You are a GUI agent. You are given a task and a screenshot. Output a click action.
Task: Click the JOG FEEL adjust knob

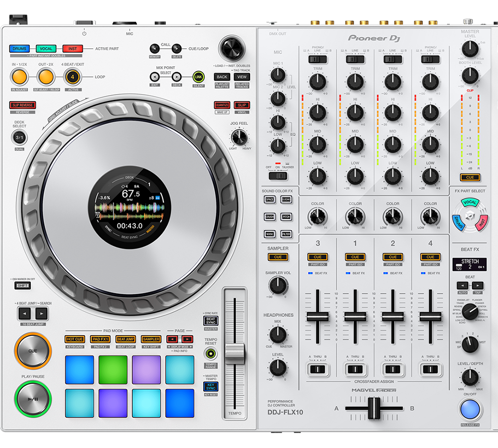point(239,137)
